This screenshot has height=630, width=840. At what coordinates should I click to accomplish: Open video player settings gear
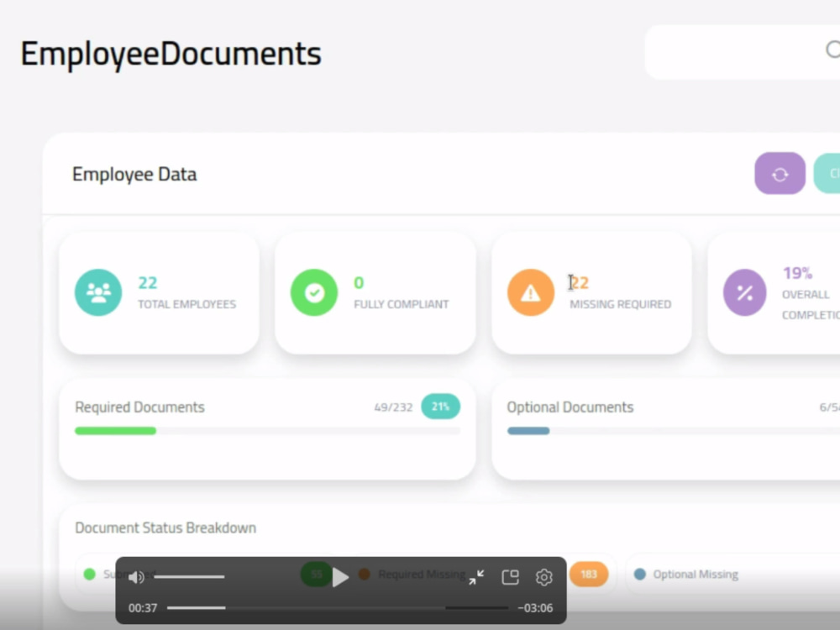[543, 577]
